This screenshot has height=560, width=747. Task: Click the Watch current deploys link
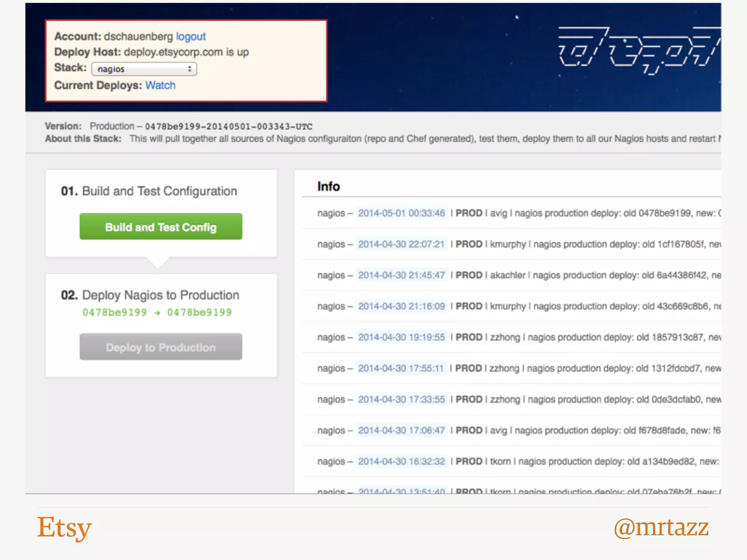coord(160,85)
